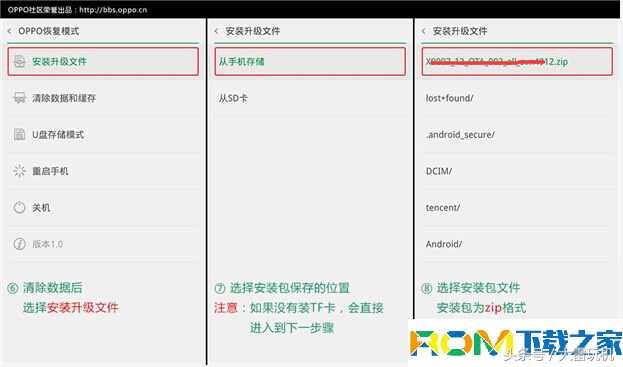Click the U盘存储模式 disk icon
The image size is (623, 367).
click(19, 135)
